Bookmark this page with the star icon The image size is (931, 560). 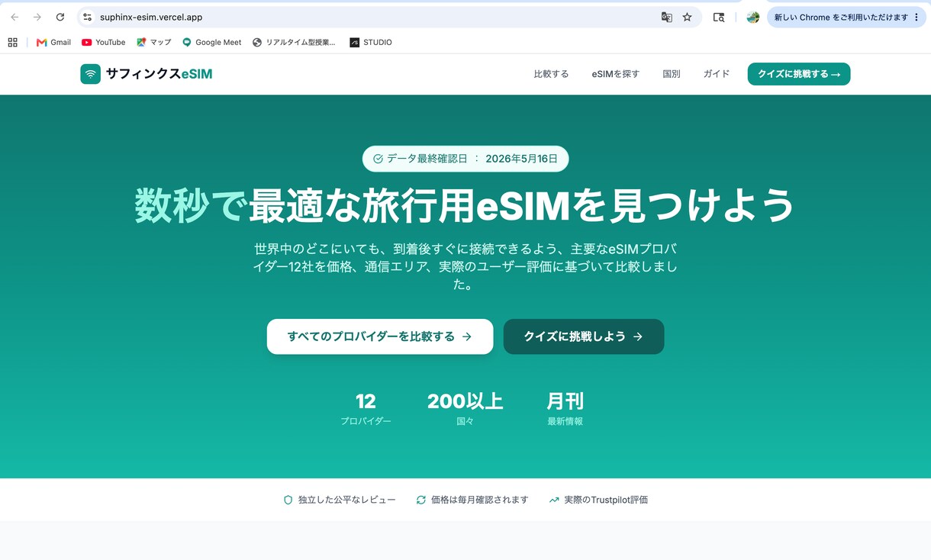coord(687,17)
